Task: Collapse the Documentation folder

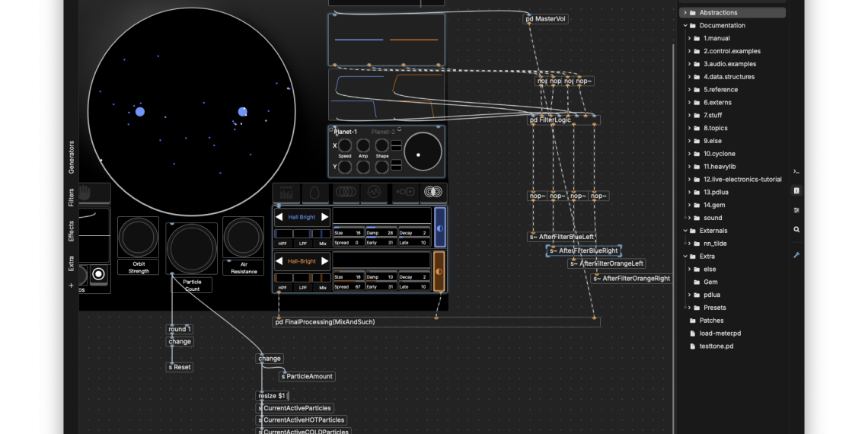Action: (685, 26)
